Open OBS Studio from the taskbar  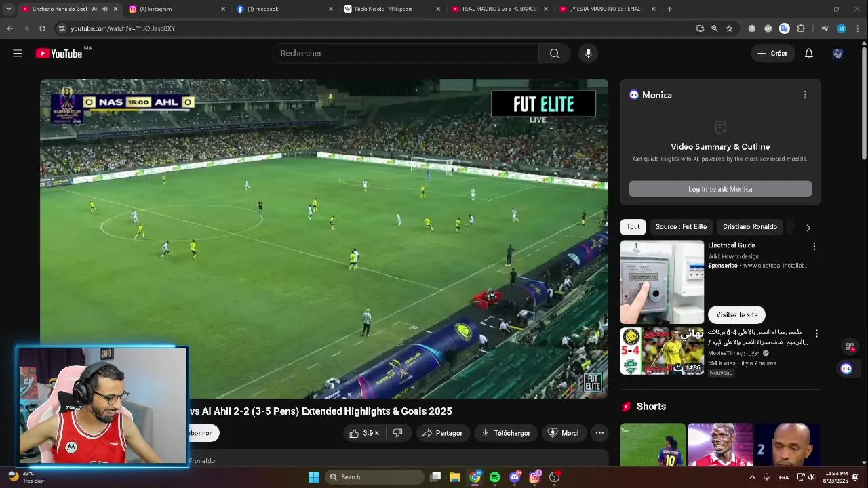pyautogui.click(x=554, y=477)
